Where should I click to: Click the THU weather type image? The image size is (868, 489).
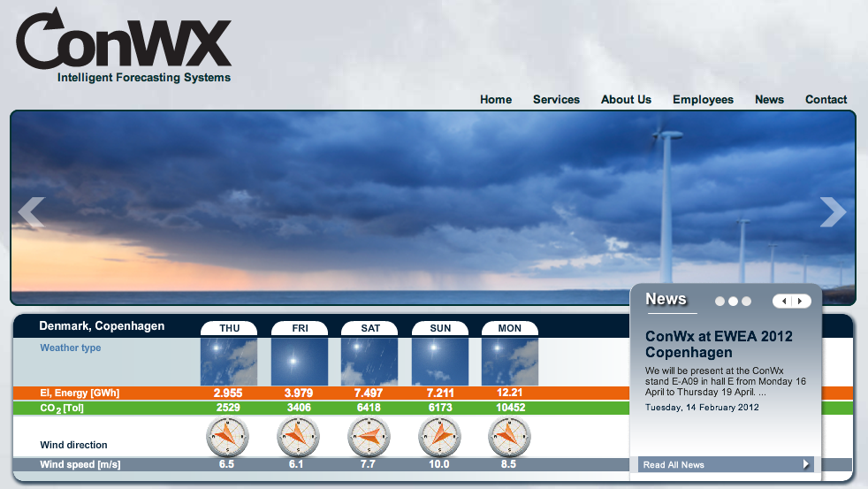[229, 363]
